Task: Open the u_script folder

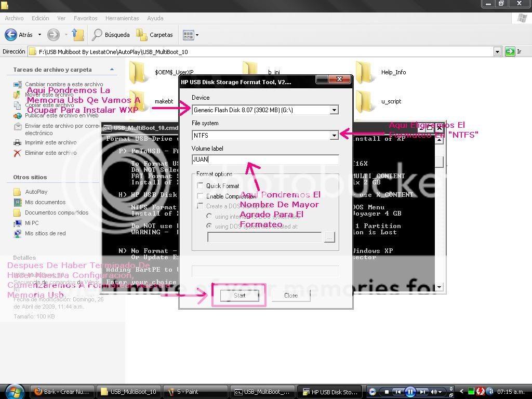Action: 364,101
